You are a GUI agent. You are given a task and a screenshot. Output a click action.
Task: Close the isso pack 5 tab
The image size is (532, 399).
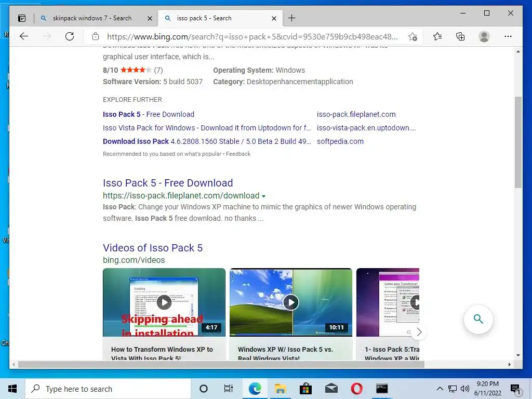pyautogui.click(x=274, y=18)
